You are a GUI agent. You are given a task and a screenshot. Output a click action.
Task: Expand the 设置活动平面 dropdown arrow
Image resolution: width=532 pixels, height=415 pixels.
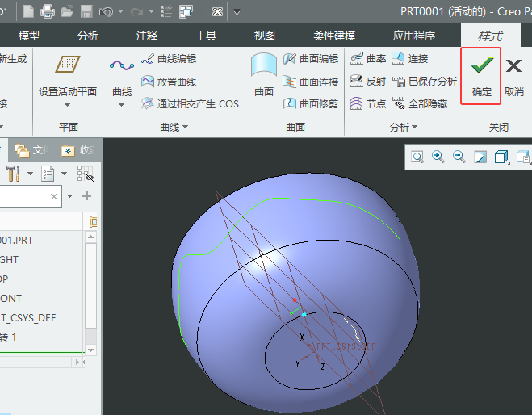click(x=68, y=105)
